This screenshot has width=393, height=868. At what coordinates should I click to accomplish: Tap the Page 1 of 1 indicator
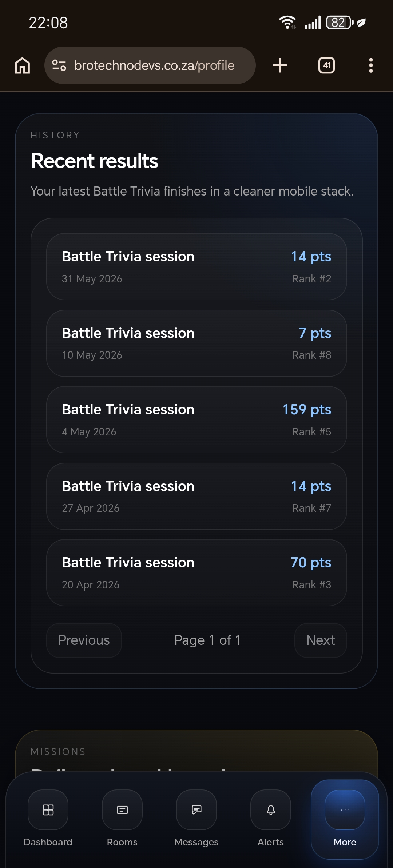click(207, 640)
